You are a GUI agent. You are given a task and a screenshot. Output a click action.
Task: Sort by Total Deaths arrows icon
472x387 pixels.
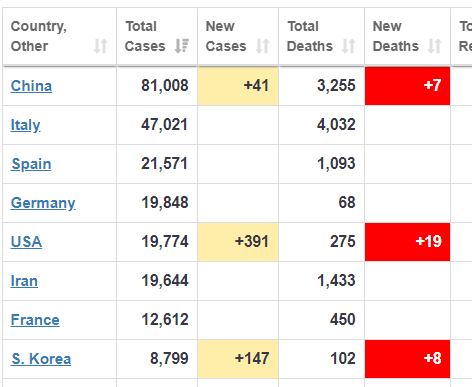coord(348,46)
